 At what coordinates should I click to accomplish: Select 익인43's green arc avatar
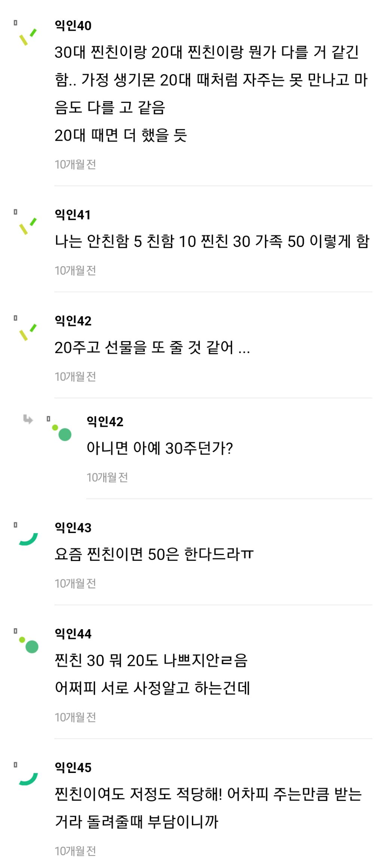28,539
